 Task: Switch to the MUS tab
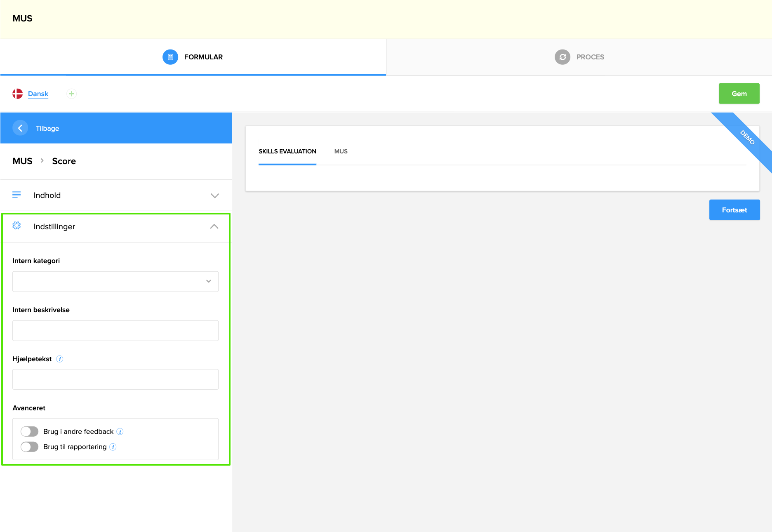(x=341, y=151)
